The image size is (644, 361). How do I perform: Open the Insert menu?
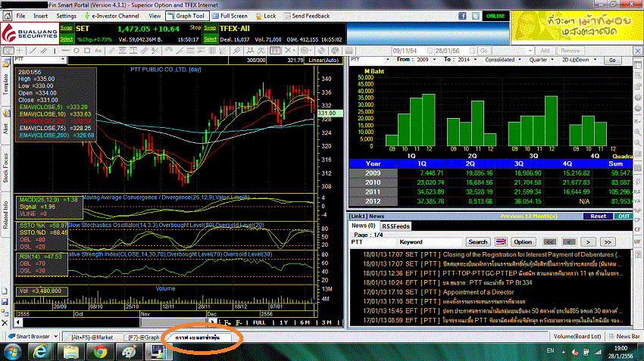click(41, 16)
